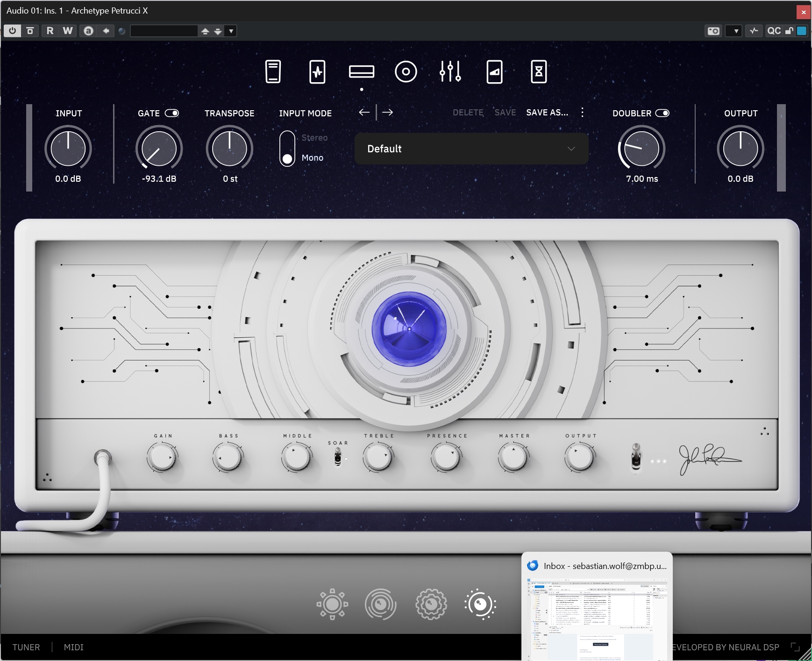Select the second amp concentric circles icon

click(x=381, y=604)
